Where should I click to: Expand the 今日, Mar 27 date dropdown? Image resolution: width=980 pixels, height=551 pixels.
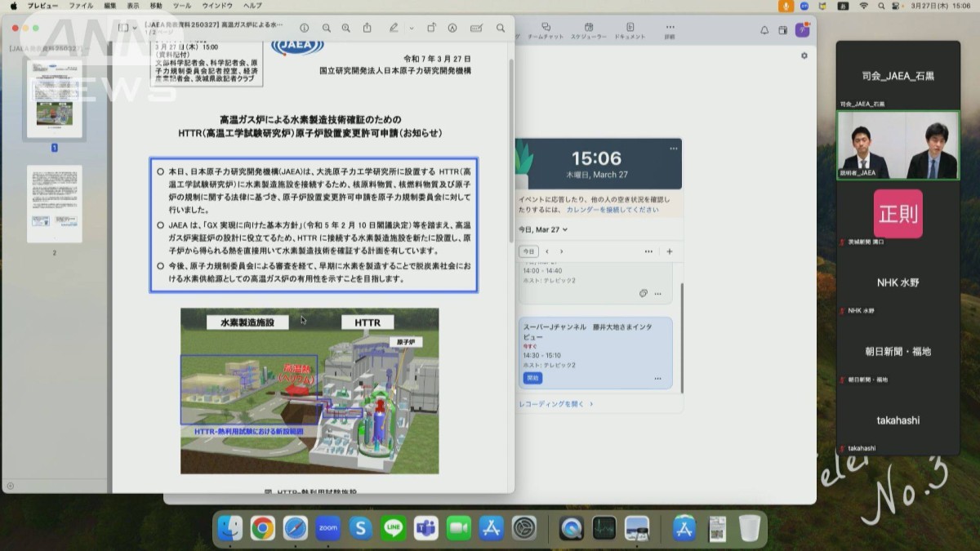pos(542,230)
